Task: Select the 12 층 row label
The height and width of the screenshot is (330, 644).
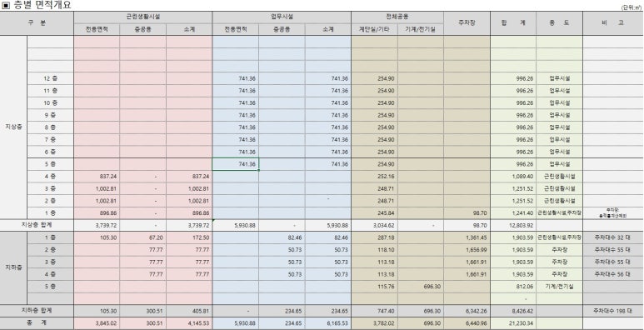Action: click(50, 78)
